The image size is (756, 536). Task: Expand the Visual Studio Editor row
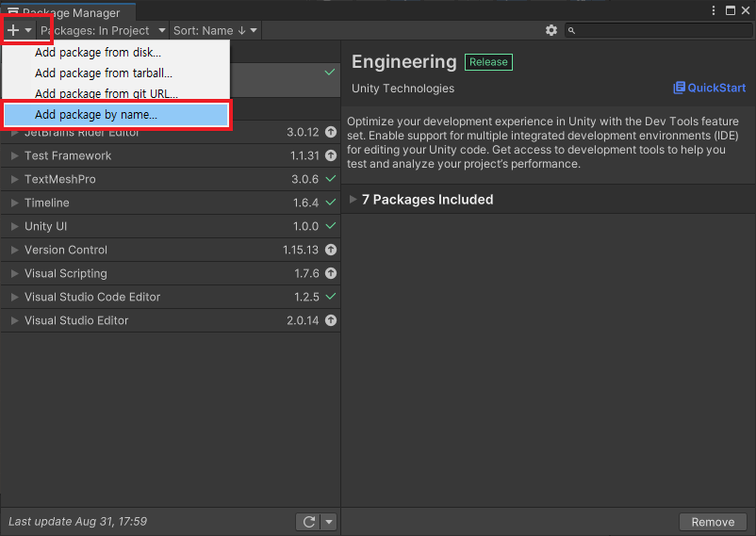click(14, 320)
